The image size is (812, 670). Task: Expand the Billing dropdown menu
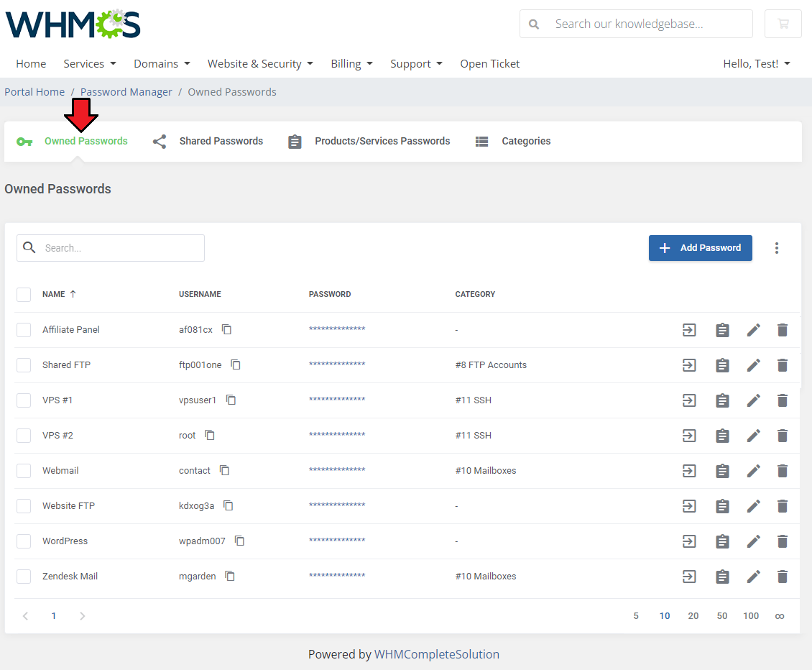(x=351, y=64)
